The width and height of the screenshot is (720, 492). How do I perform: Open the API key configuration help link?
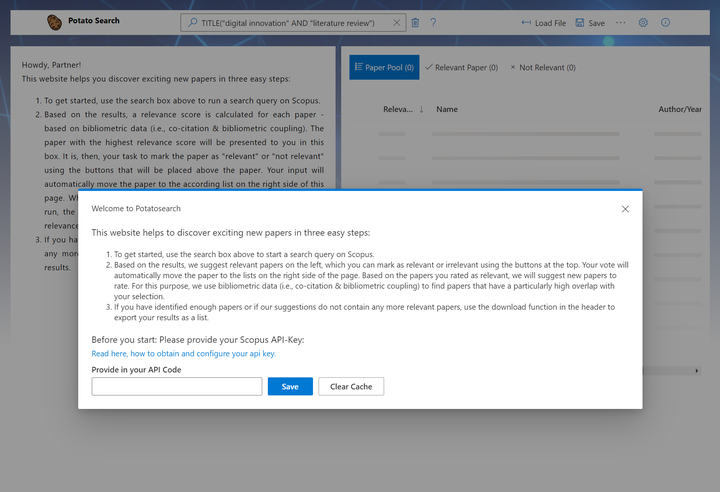[183, 354]
